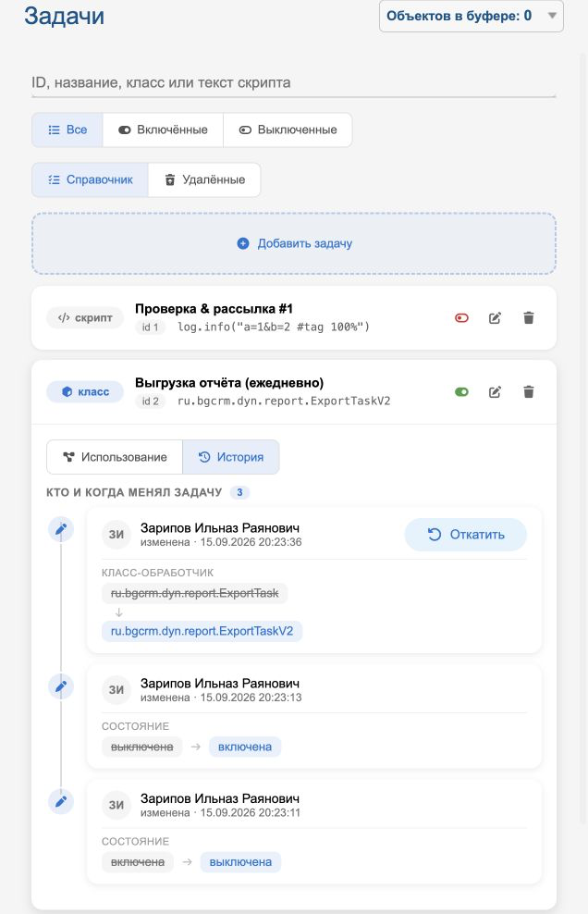Click the id 1 badge

click(x=151, y=327)
